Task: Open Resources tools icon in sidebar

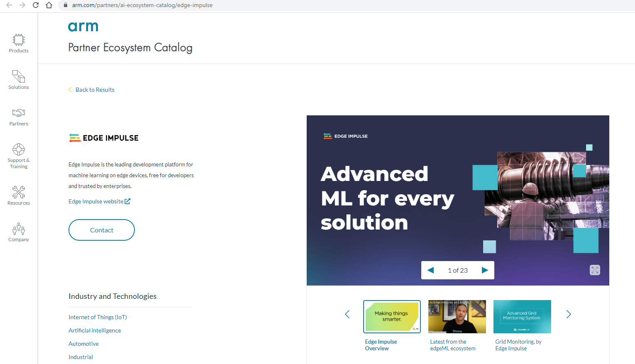Action: [x=19, y=192]
